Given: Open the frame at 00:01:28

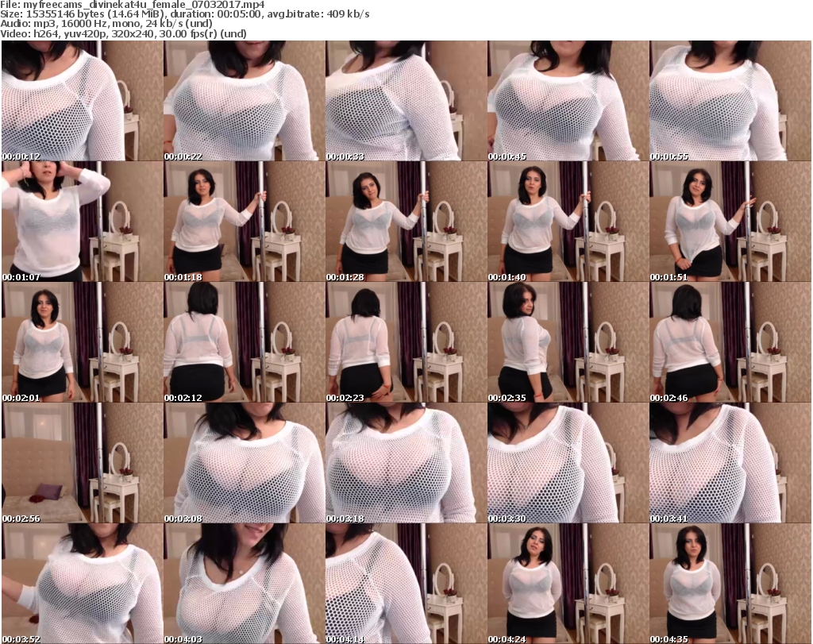Looking at the screenshot, I should (x=406, y=222).
